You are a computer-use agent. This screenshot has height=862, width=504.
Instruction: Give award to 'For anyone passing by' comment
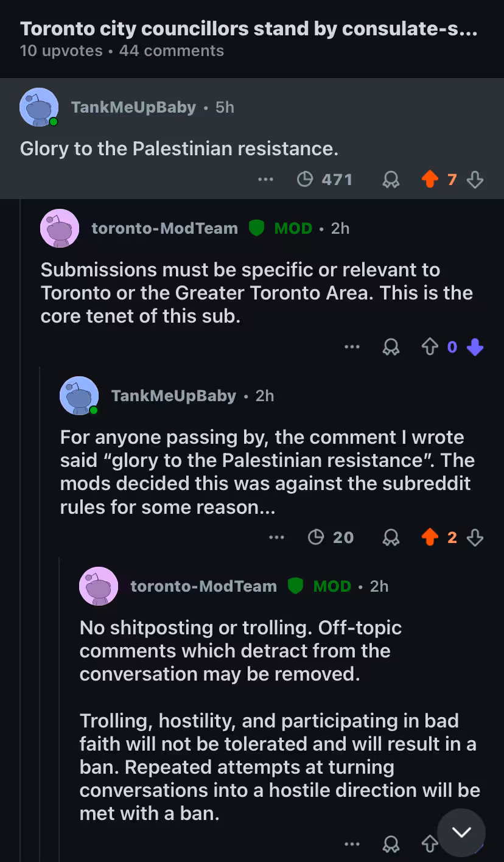click(x=391, y=538)
